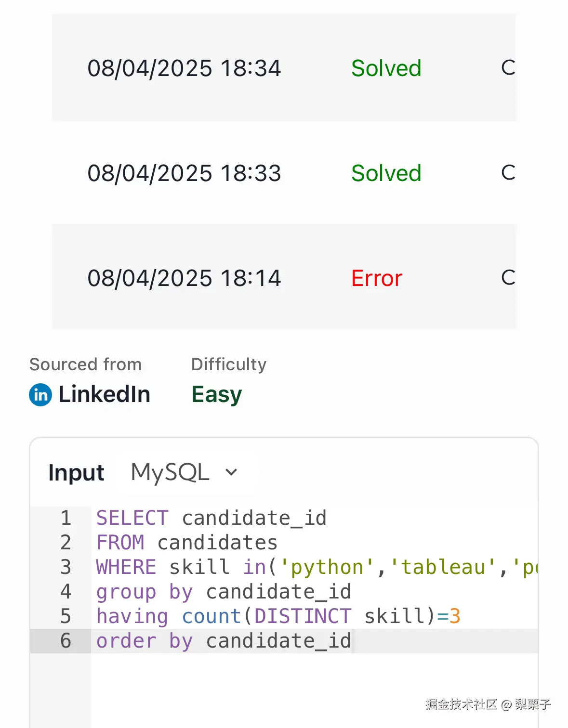Image resolution: width=568 pixels, height=728 pixels.
Task: Select the 08/04/2025 18:14 submission date
Action: 184,278
